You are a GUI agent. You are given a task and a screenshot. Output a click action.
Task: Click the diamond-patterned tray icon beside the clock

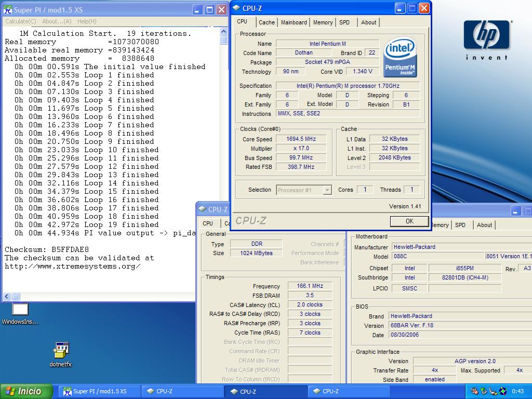[502, 391]
